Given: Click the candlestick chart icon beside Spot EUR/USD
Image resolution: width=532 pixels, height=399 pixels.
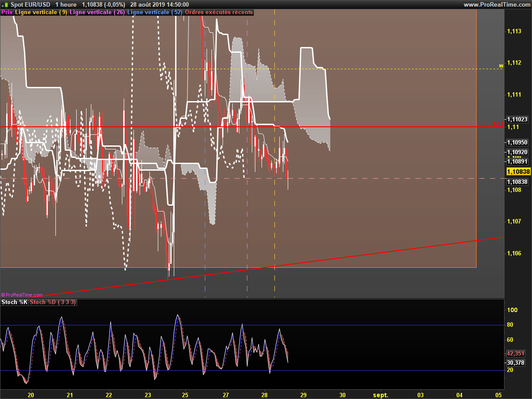Looking at the screenshot, I should [x=5, y=4].
